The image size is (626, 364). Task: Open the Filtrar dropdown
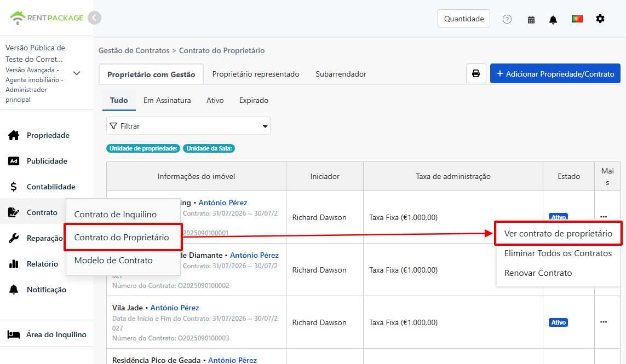coord(188,126)
